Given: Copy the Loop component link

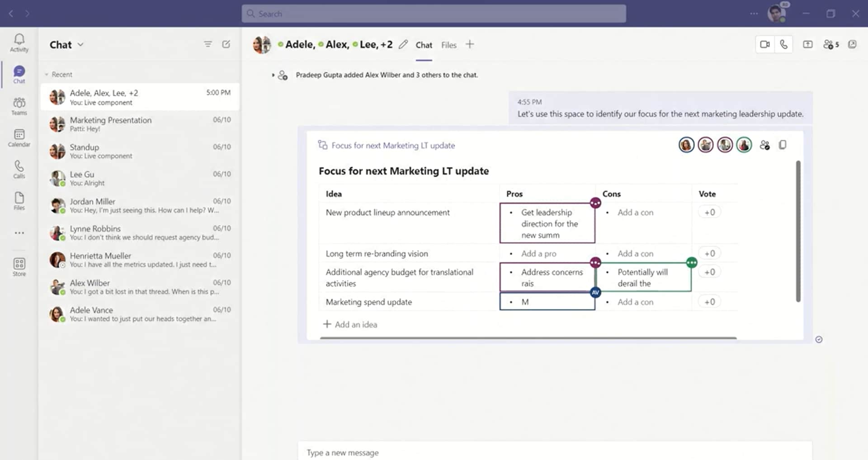Looking at the screenshot, I should click(x=783, y=145).
